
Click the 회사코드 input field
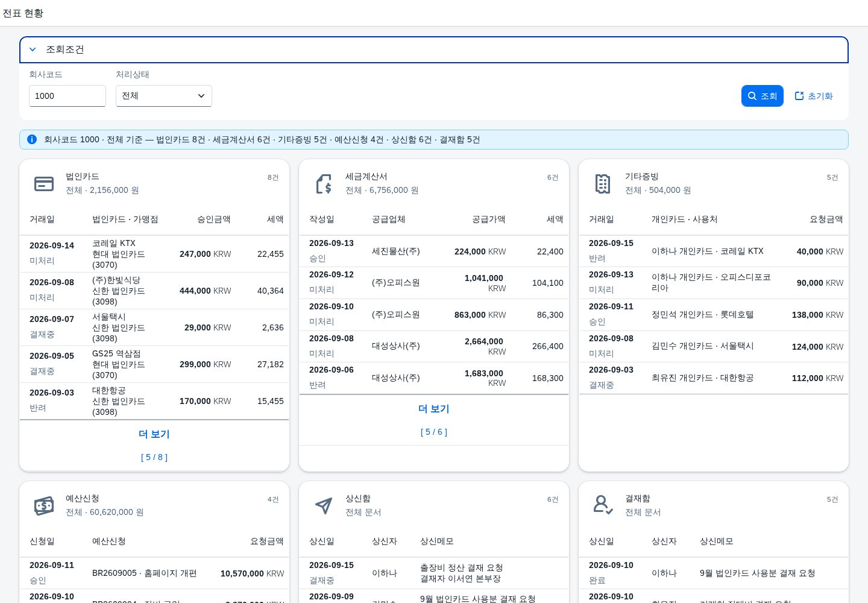point(68,96)
